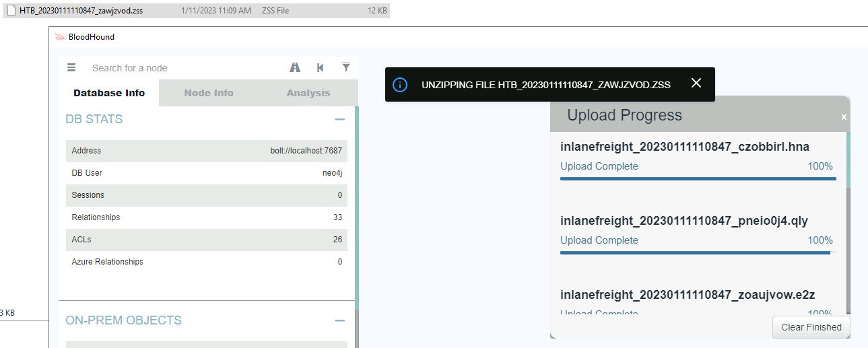Click the pneio0j4.qly upload progress bar

(x=698, y=252)
